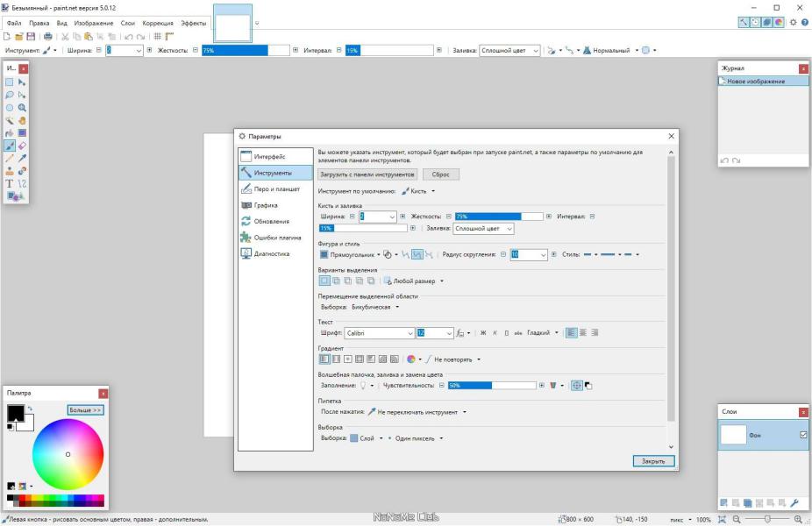Click the swap colors arrow in Palette
The width and height of the screenshot is (812, 526).
tap(30, 409)
